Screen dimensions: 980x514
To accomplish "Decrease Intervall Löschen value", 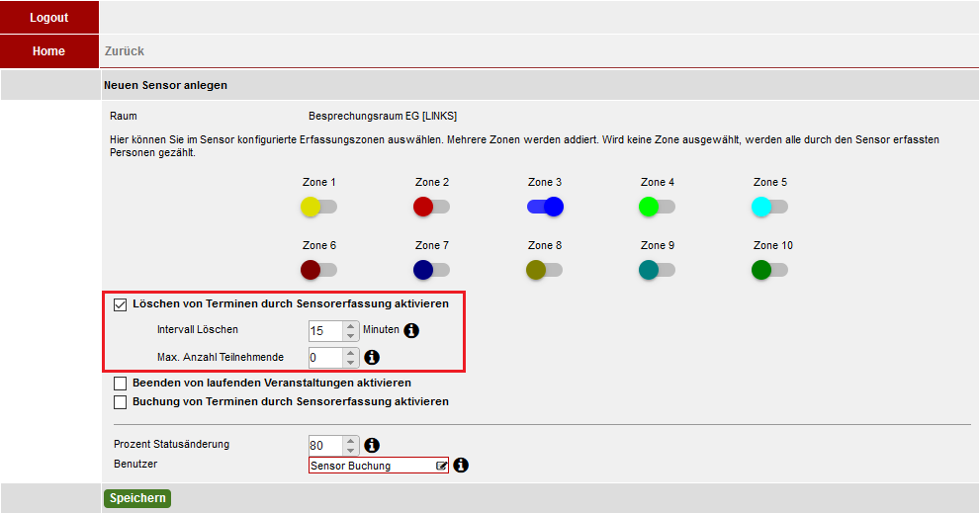I will click(351, 336).
